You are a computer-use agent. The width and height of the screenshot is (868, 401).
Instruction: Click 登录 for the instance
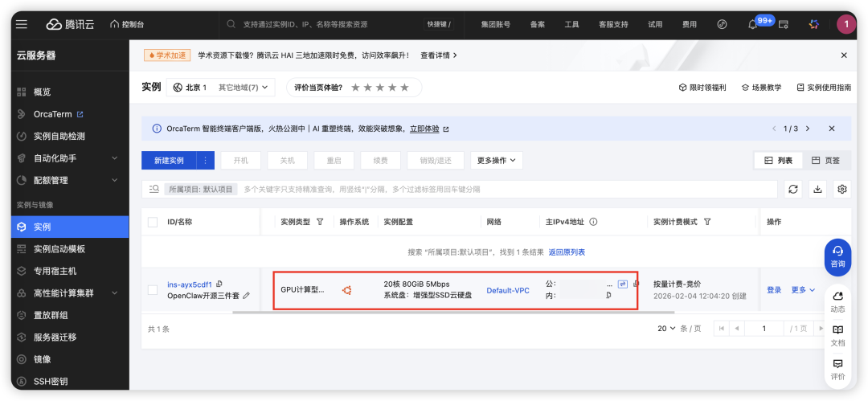tap(774, 290)
